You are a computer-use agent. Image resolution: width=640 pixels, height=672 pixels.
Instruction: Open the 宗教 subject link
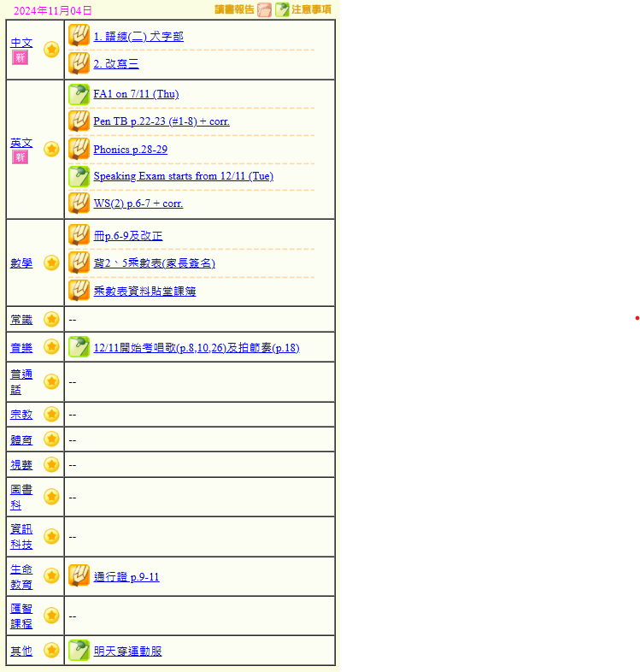[x=21, y=415]
